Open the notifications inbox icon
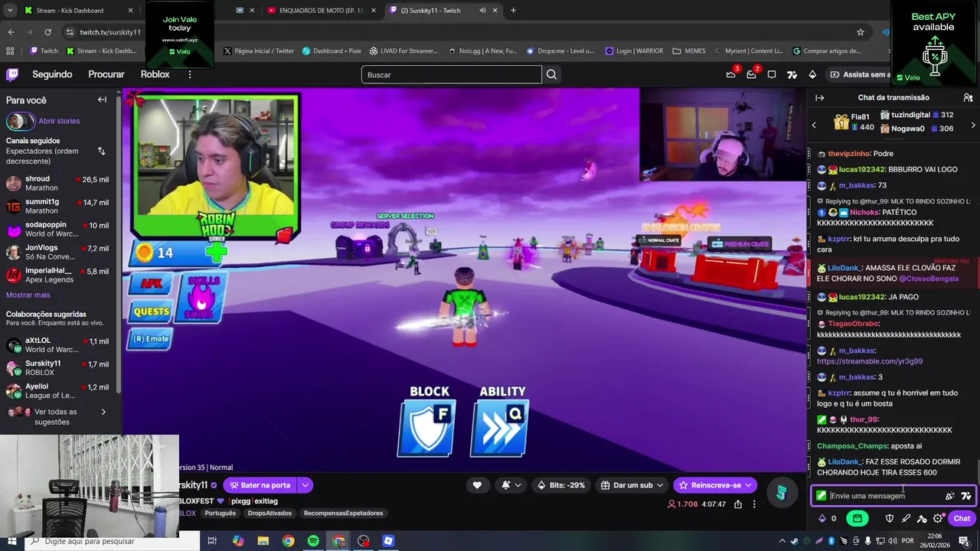Viewport: 980px width, 551px height. (x=751, y=74)
